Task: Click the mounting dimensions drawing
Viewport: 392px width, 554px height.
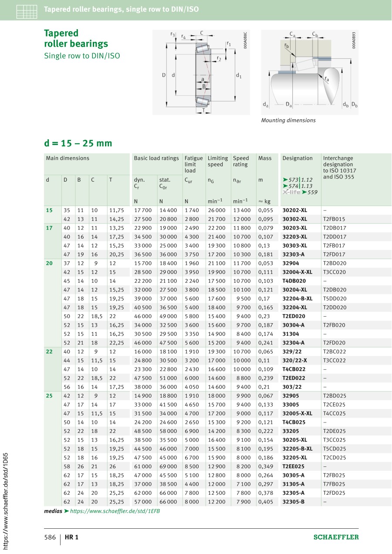Action: pos(310,72)
